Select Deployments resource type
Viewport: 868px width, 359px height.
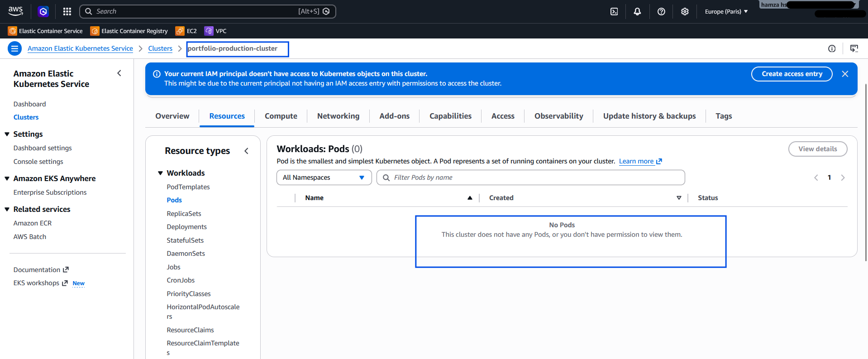pos(186,227)
